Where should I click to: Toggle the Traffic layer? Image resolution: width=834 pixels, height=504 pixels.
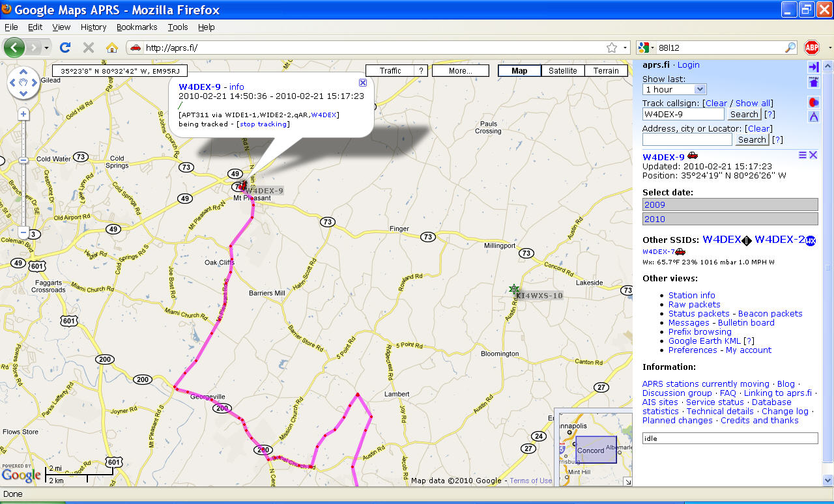click(x=390, y=71)
